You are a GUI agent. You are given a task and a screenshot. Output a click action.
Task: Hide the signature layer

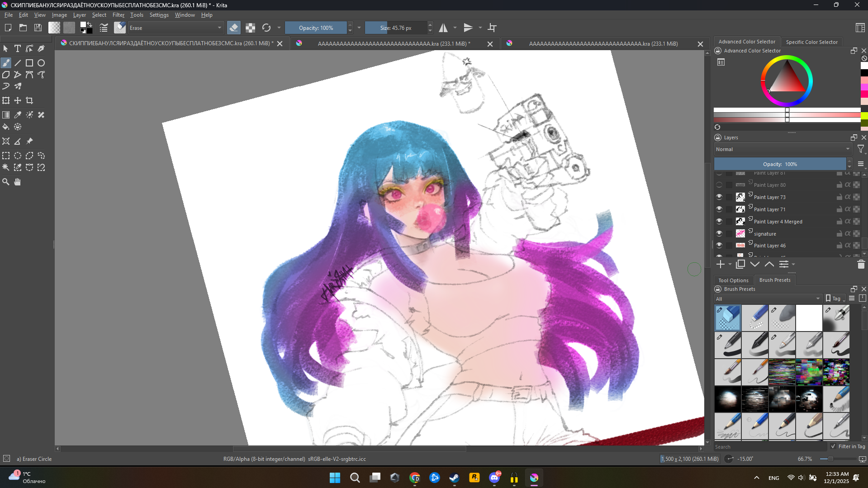click(x=719, y=233)
